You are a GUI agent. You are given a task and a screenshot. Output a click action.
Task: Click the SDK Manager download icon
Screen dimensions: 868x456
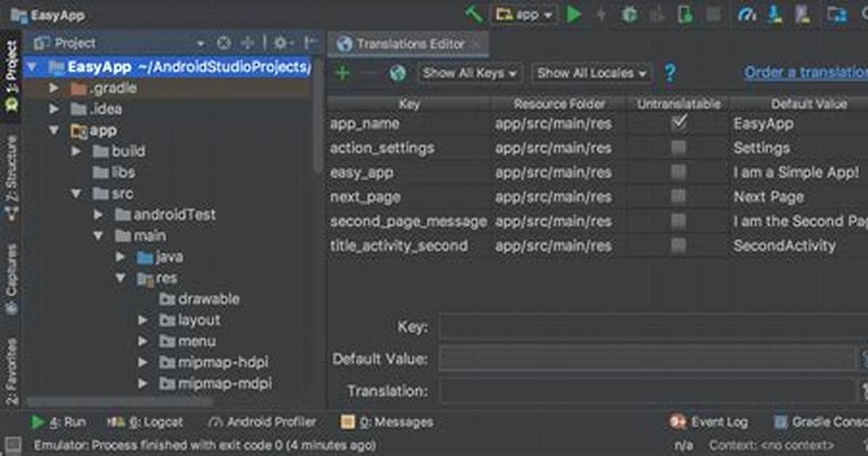coord(775,15)
